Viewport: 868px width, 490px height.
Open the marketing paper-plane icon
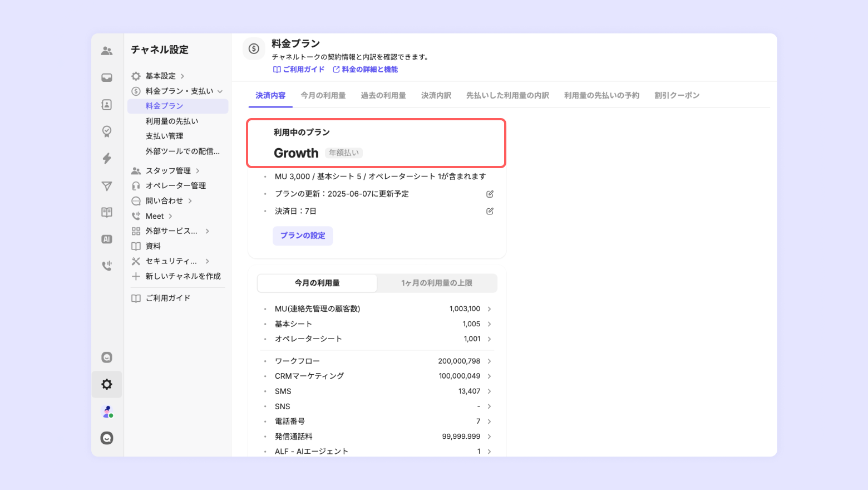(x=107, y=186)
